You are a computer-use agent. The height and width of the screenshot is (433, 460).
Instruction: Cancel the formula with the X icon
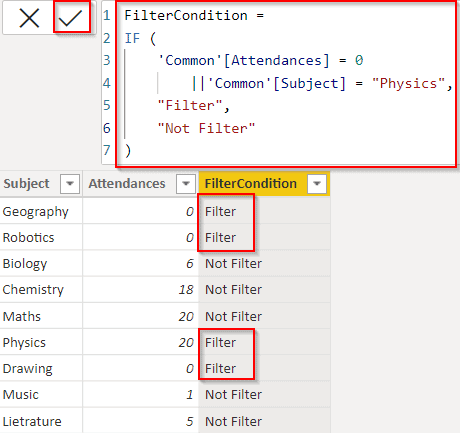(29, 18)
